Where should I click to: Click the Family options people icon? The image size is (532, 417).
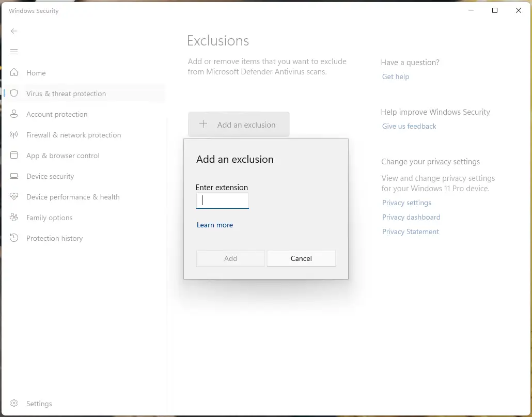14,217
